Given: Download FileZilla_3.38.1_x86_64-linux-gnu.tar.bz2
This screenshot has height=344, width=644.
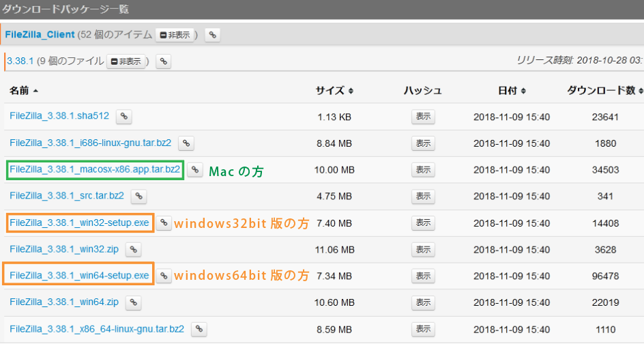Looking at the screenshot, I should coord(97,329).
